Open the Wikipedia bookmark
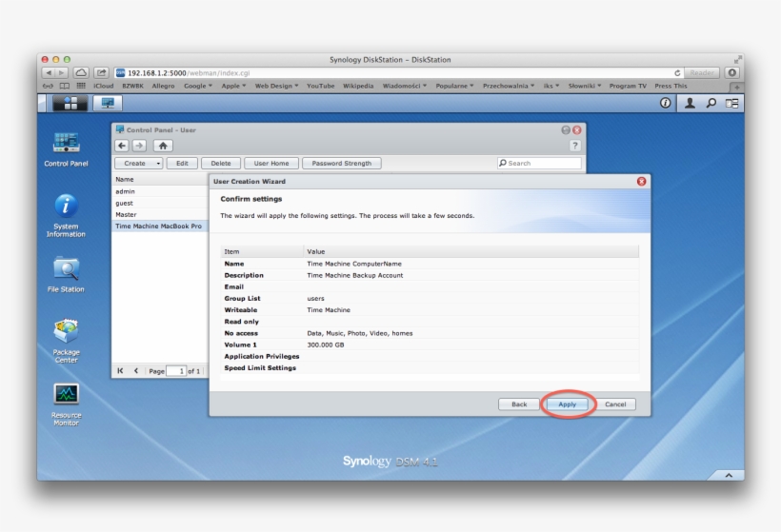Image resolution: width=781 pixels, height=532 pixels. (358, 86)
